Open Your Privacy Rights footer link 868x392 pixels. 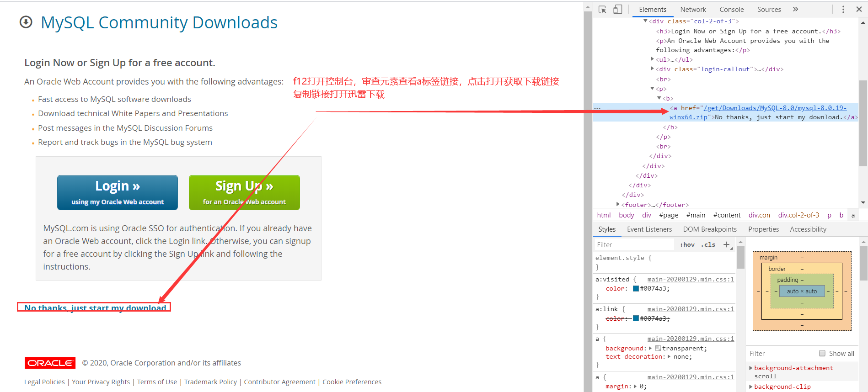pyautogui.click(x=101, y=382)
